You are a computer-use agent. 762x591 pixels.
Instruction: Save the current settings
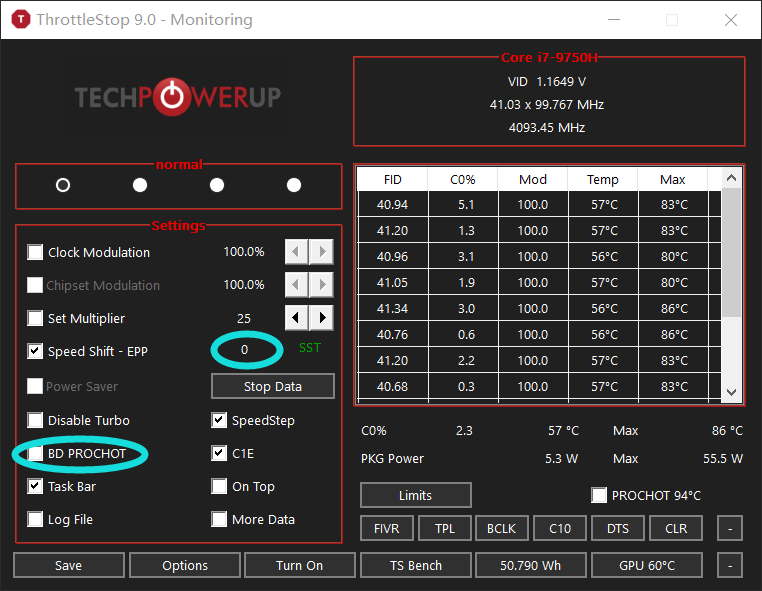[69, 565]
